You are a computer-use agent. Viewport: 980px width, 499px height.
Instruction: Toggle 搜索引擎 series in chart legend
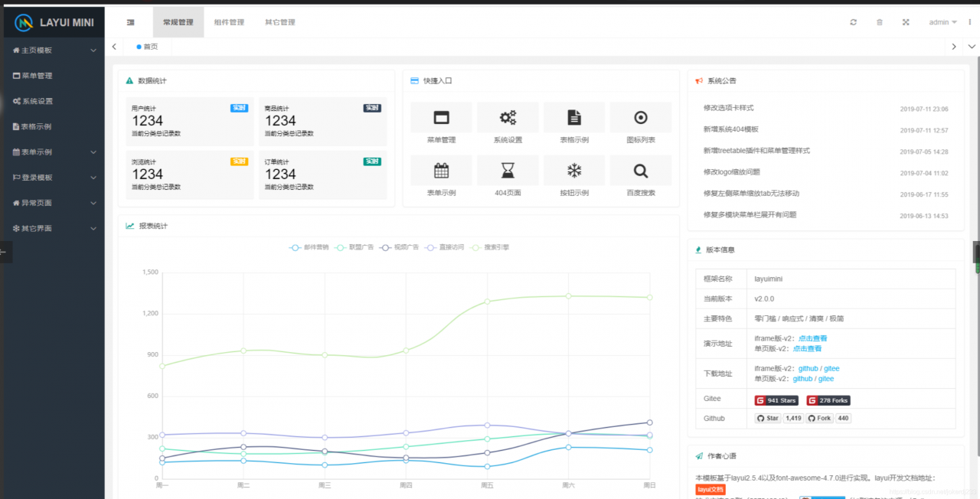tap(490, 247)
